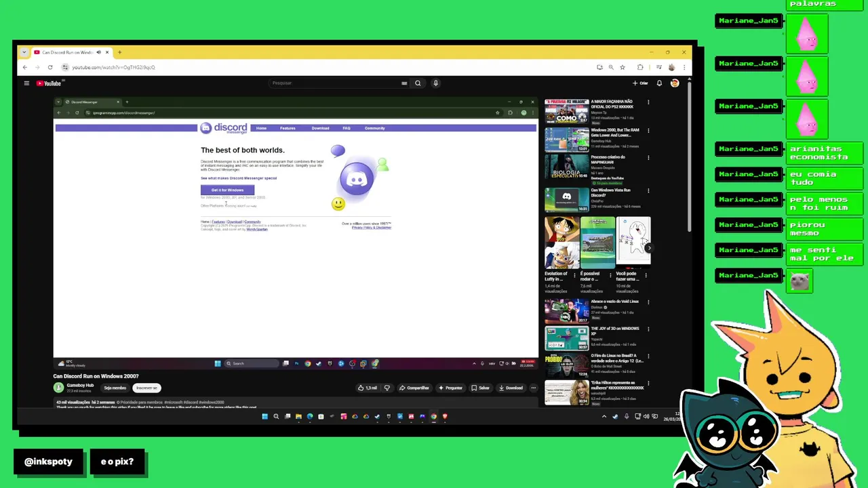The width and height of the screenshot is (868, 488).
Task: Open options menu for Void Linux video
Action: tap(648, 302)
